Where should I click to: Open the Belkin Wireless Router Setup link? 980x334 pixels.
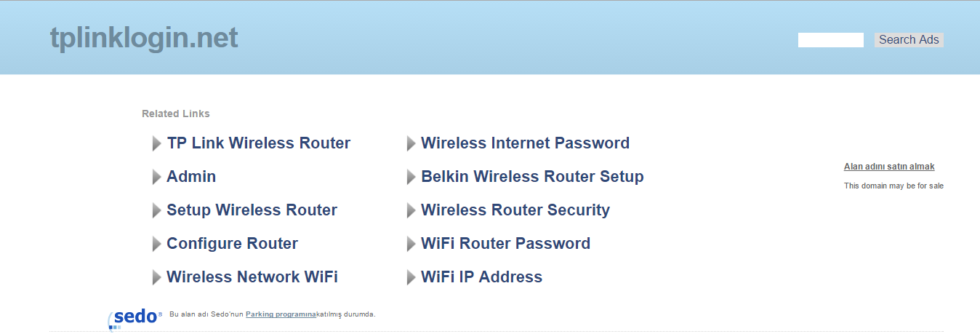(x=532, y=177)
